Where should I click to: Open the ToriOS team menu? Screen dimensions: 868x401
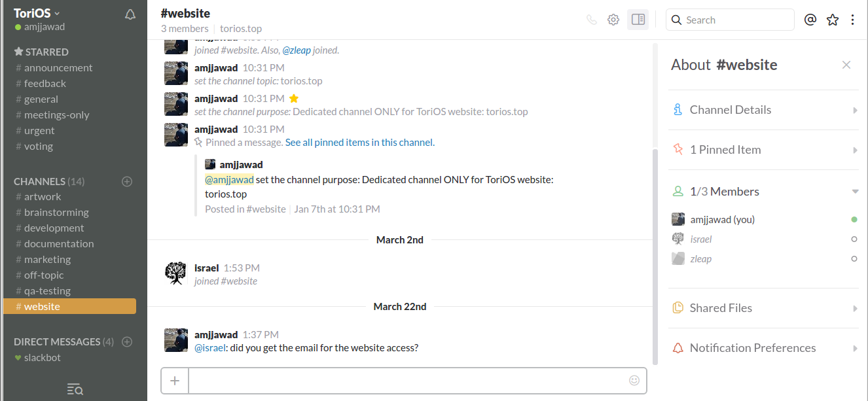[37, 13]
